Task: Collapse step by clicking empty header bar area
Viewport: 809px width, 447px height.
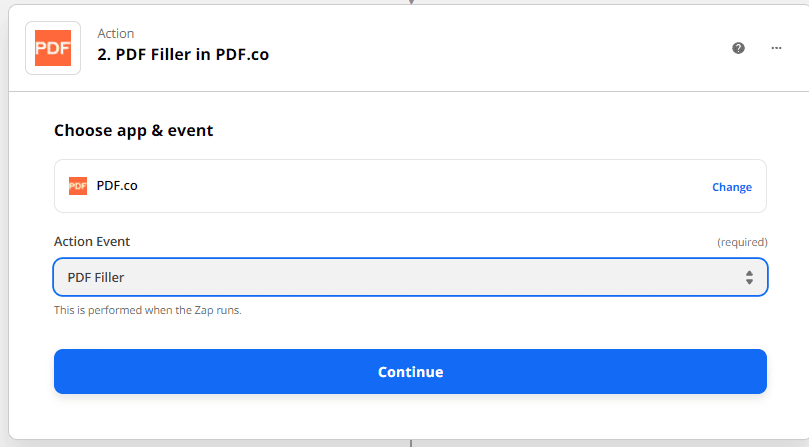Action: [x=500, y=47]
